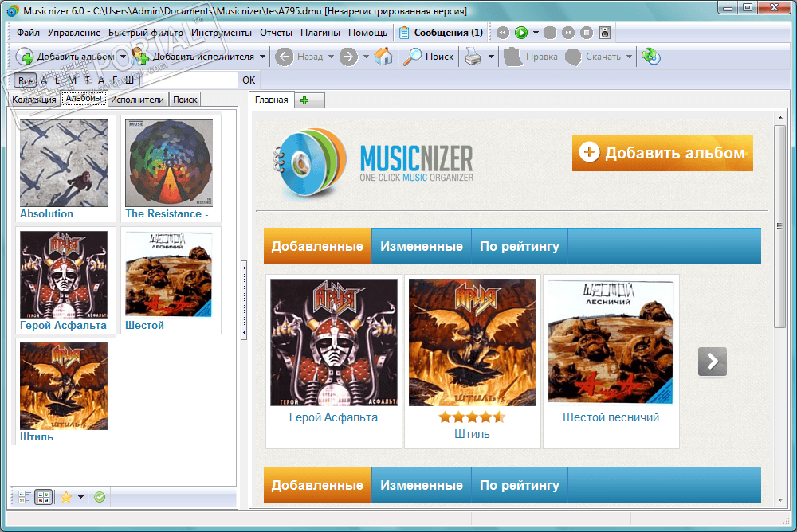Filter by letter L in alphabet bar

[x=57, y=80]
